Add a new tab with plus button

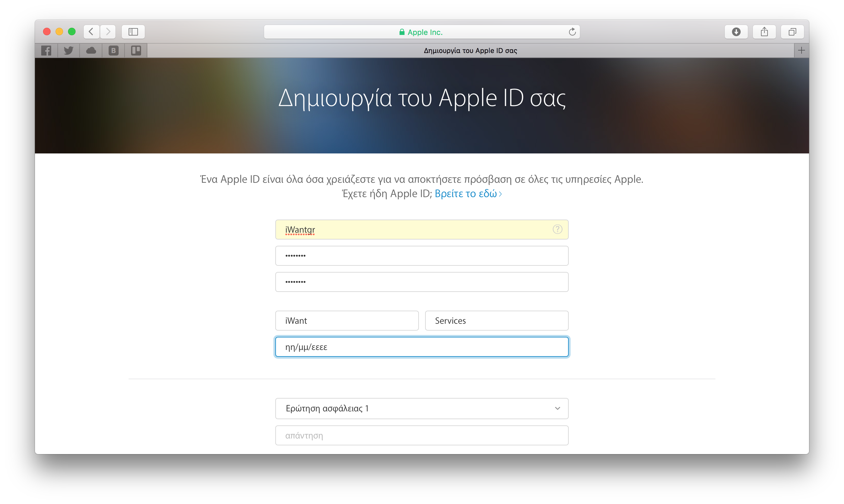coord(802,51)
